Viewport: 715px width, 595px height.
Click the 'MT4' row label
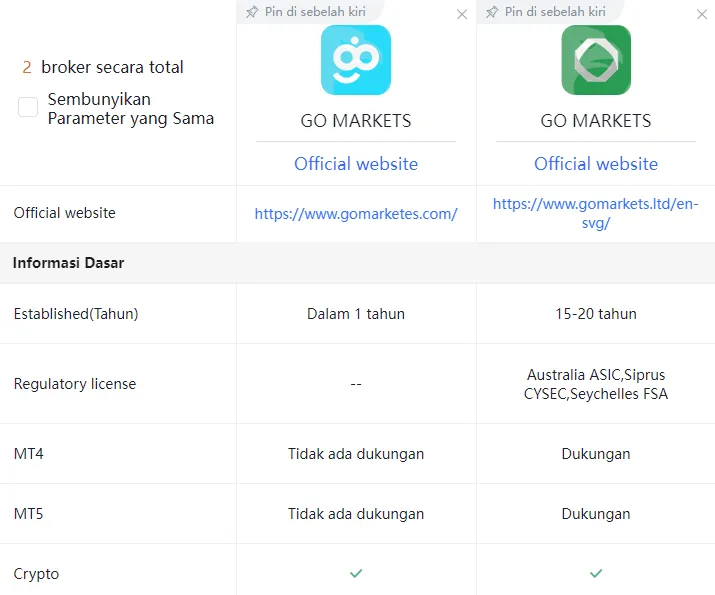pyautogui.click(x=28, y=454)
